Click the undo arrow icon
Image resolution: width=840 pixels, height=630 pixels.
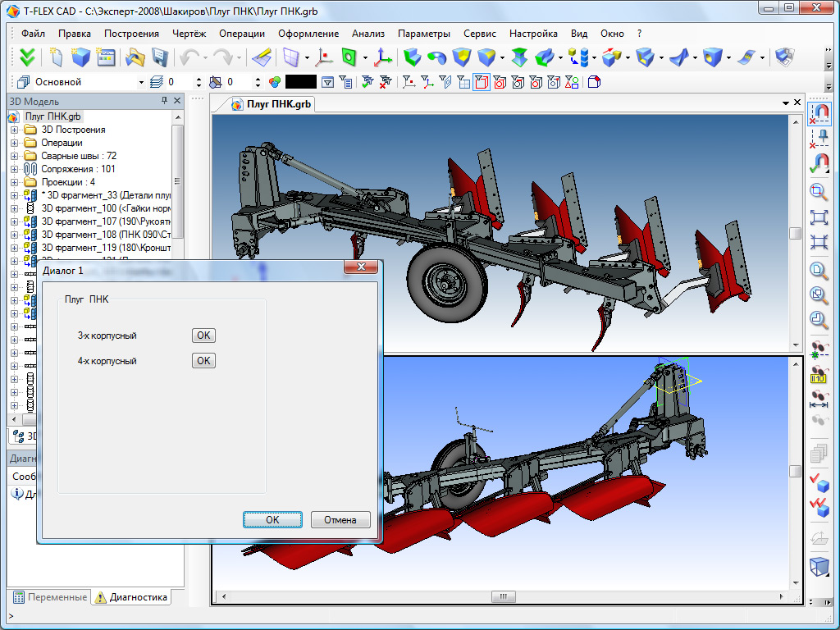pyautogui.click(x=189, y=57)
